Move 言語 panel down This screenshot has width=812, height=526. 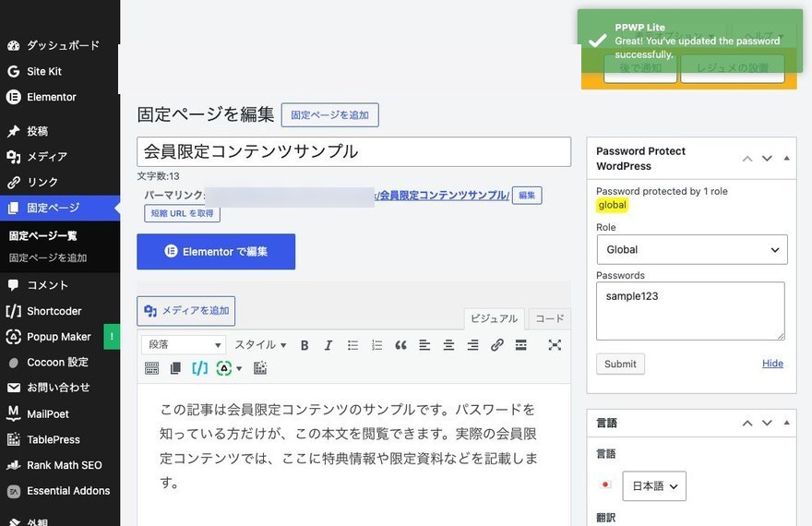coord(767,423)
